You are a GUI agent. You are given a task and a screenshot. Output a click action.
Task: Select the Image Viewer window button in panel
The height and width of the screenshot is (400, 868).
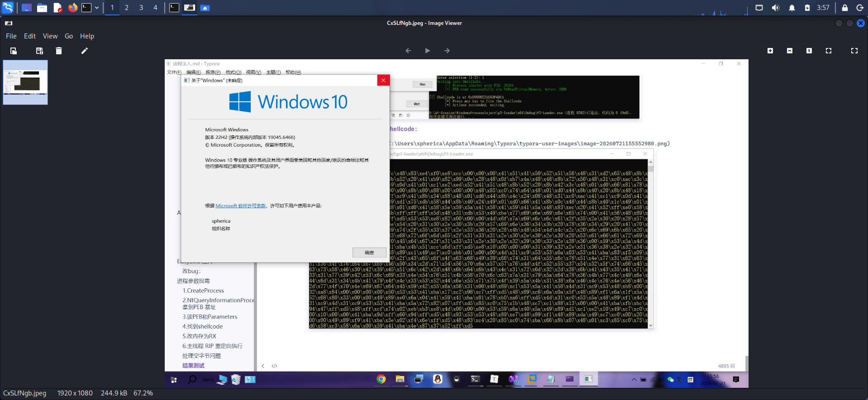click(x=190, y=8)
